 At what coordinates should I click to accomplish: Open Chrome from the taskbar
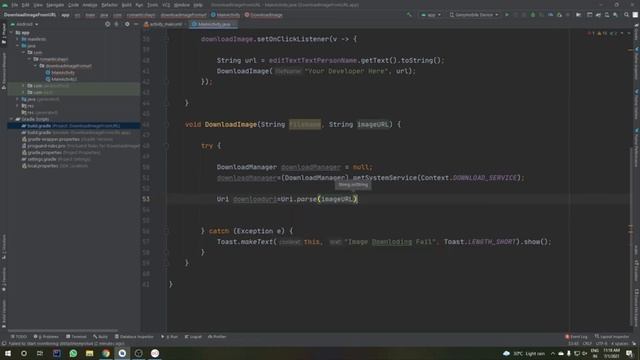(106, 353)
